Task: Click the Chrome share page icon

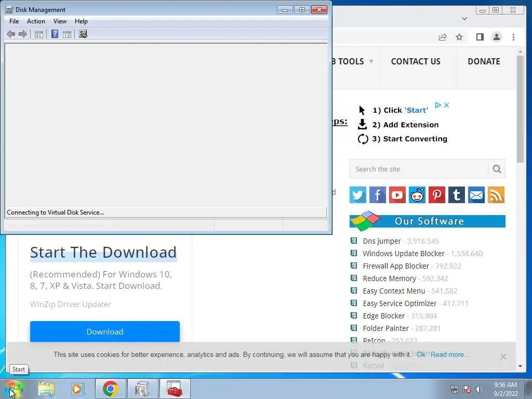Action: pyautogui.click(x=443, y=37)
